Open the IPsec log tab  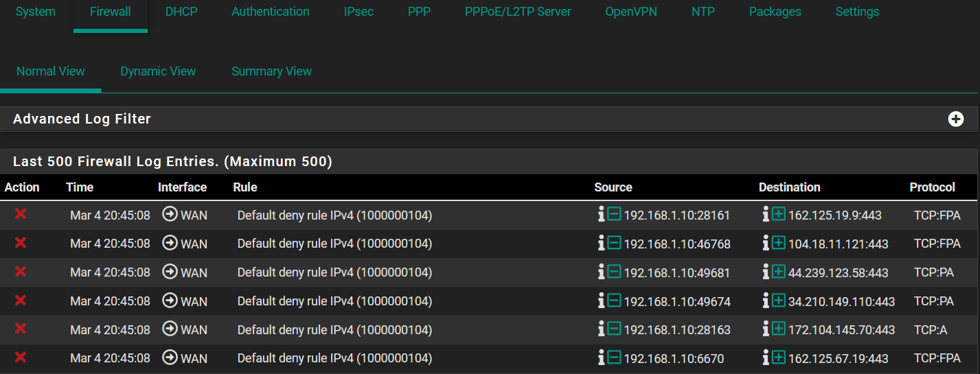point(358,12)
